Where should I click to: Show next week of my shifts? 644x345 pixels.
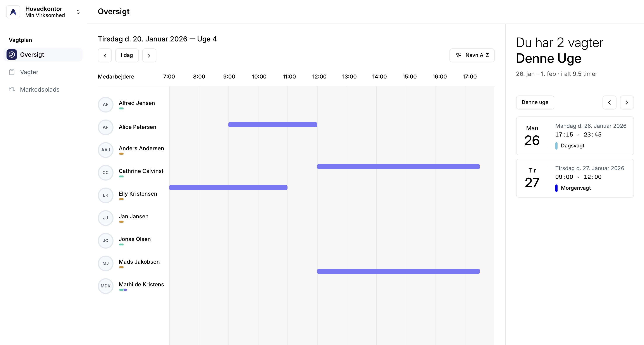[x=627, y=102]
